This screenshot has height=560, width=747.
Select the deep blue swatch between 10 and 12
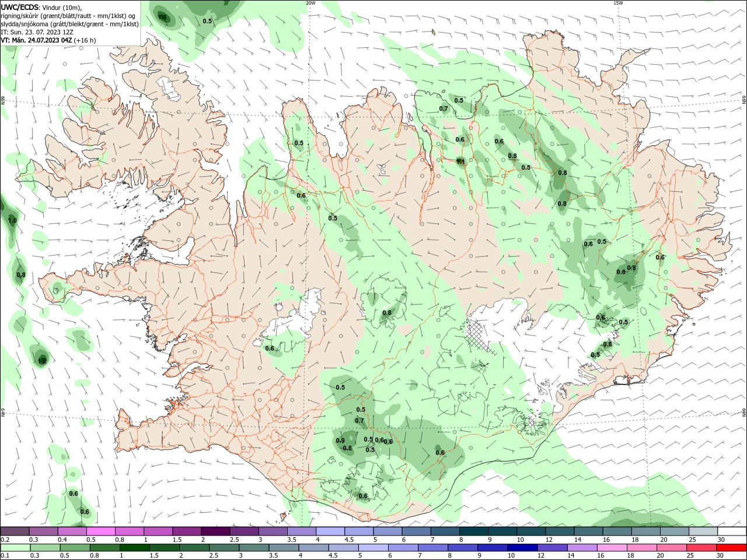point(522,548)
